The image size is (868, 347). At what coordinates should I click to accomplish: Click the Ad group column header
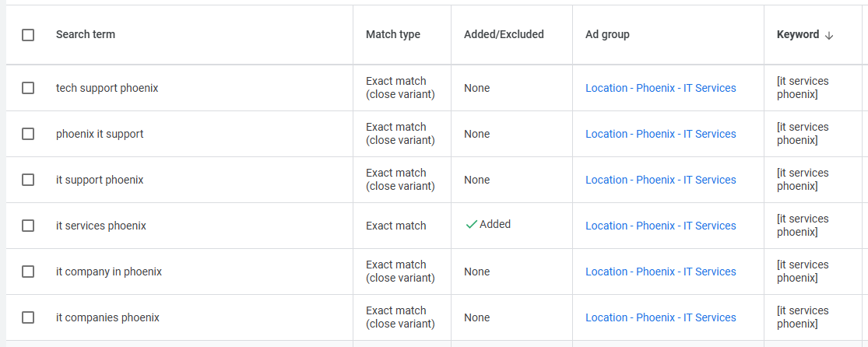click(607, 34)
